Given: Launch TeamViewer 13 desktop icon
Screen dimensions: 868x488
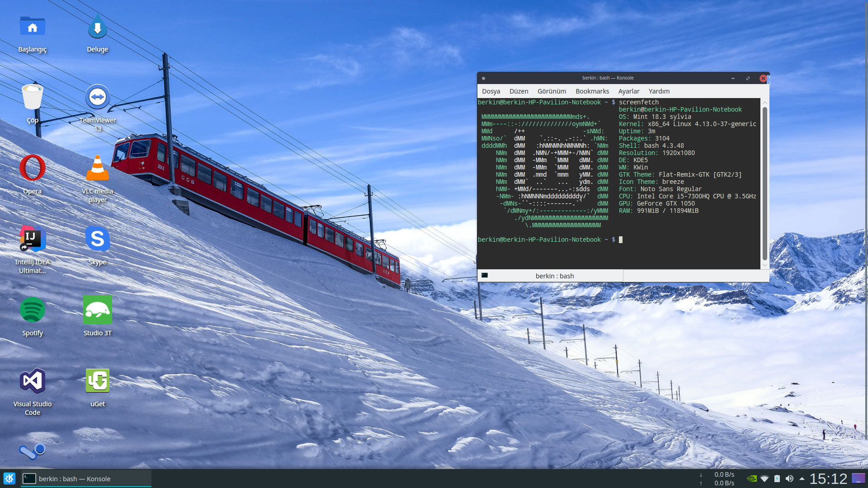Looking at the screenshot, I should click(x=97, y=97).
